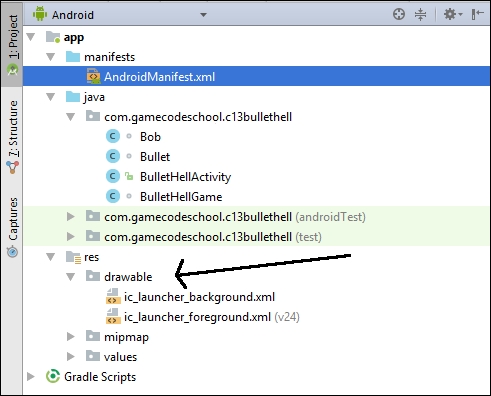The image size is (491, 396).
Task: Select the manifests folder label
Action: click(x=109, y=57)
